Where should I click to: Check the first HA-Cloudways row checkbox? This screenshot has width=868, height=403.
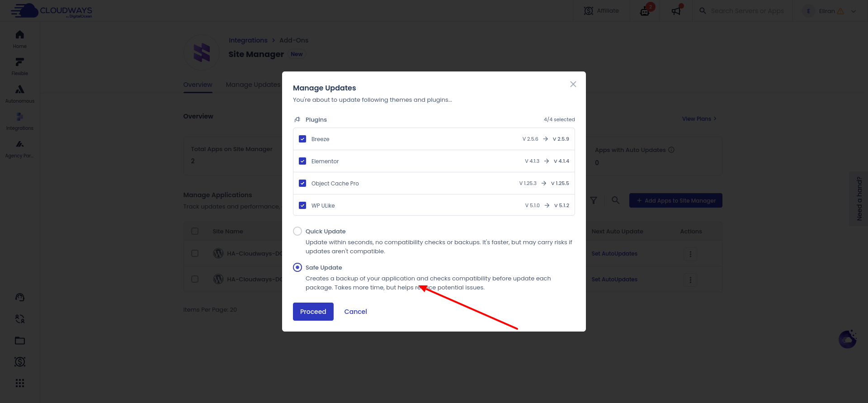tap(195, 253)
